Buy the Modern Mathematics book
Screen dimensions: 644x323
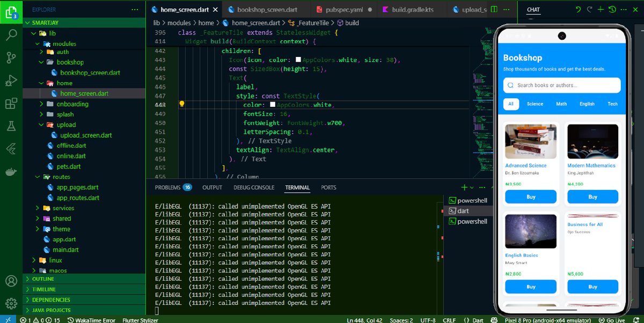[x=592, y=197]
